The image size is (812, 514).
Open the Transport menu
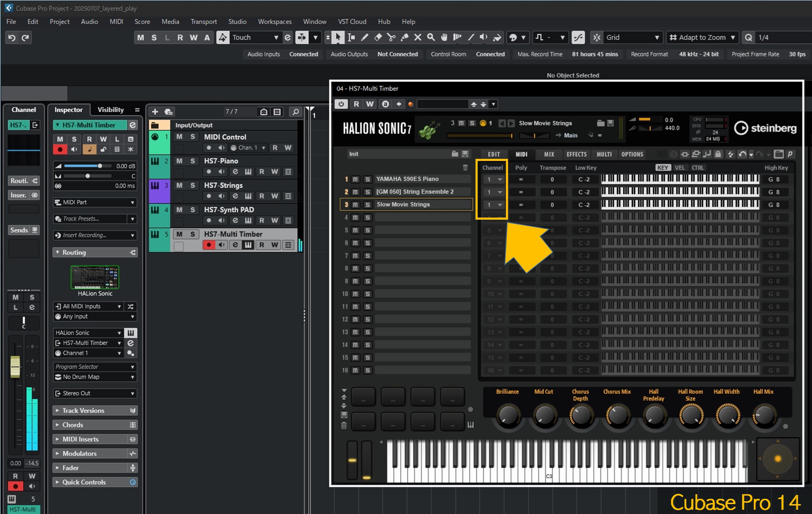pos(204,22)
